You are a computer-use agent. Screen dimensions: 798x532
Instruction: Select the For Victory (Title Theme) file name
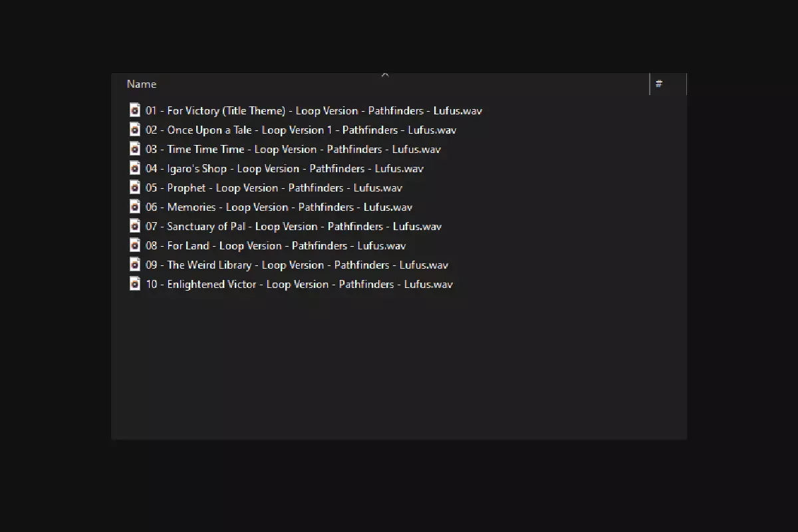[314, 110]
